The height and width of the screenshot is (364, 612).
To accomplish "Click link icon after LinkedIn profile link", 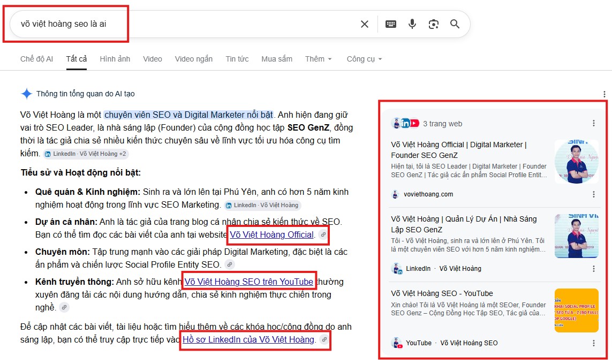I will tap(324, 339).
